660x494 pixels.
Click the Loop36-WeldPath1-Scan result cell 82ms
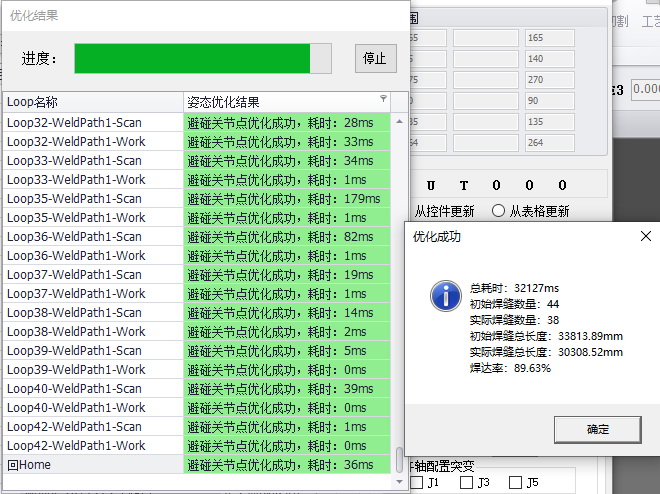coord(288,237)
